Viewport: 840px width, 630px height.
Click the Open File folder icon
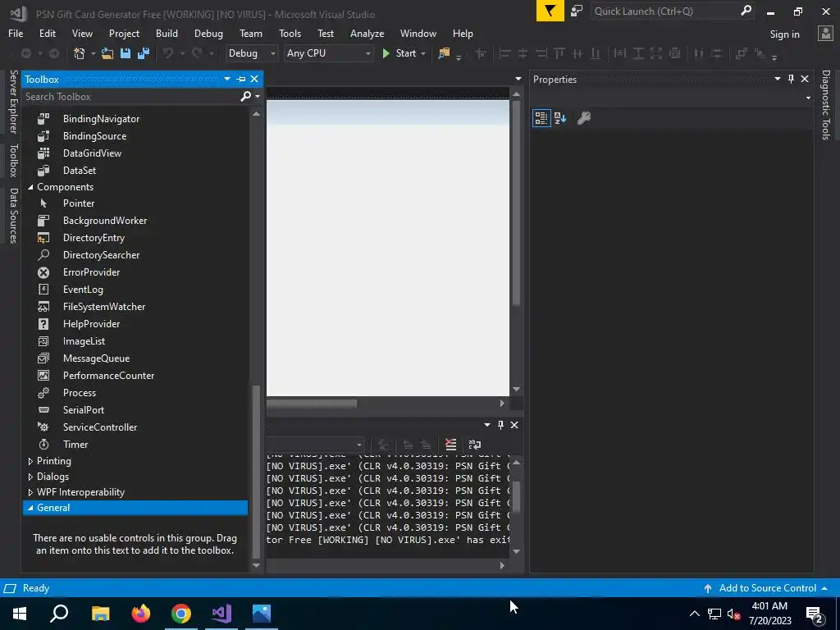click(x=107, y=53)
